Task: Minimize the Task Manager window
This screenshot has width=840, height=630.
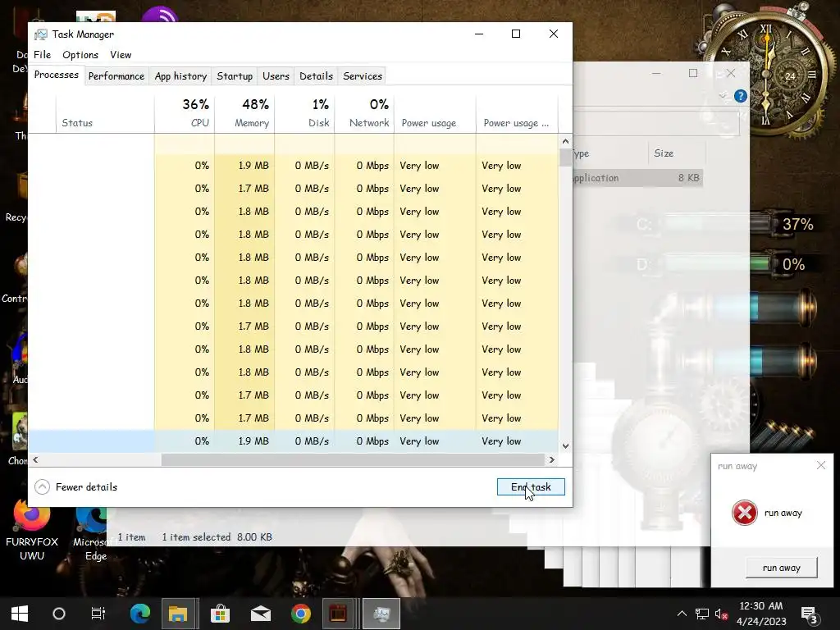Action: (x=479, y=34)
